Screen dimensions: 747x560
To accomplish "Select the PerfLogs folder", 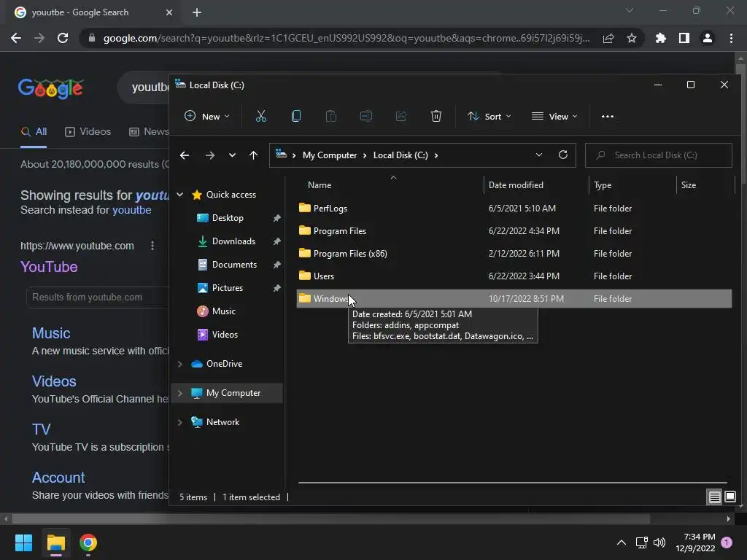I will [514, 208].
